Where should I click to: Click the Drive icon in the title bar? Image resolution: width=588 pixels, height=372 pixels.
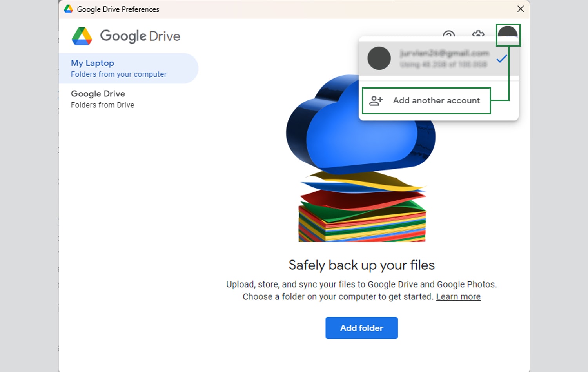[x=69, y=9]
